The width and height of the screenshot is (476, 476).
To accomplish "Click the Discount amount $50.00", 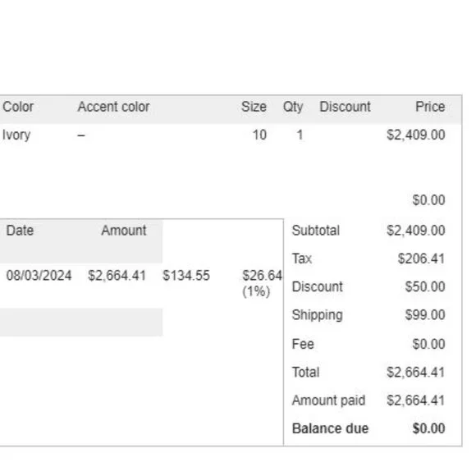I will [425, 286].
